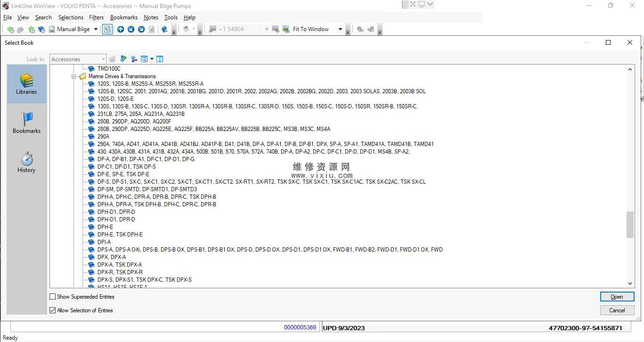Open the Help menu
Screen dimensions: 644x342
(x=189, y=17)
